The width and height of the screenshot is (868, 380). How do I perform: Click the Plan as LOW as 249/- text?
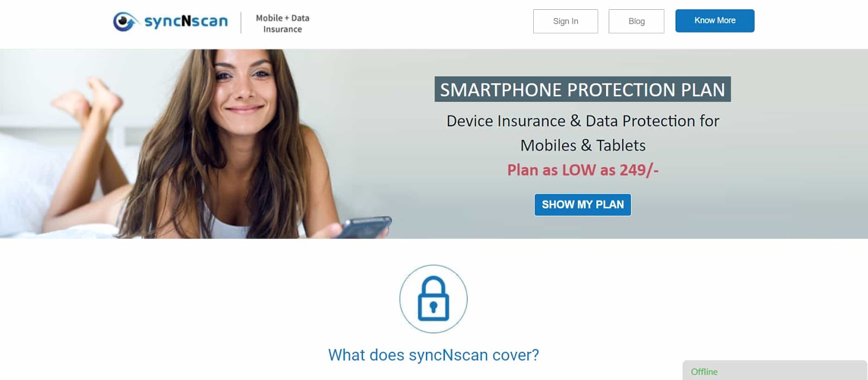583,170
